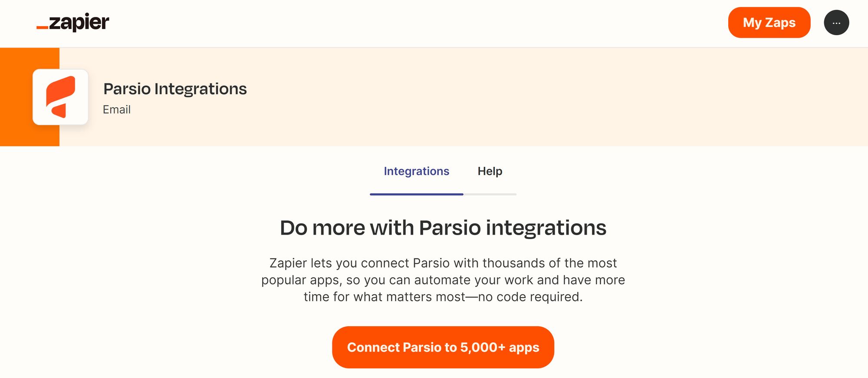Click the blue active tab underline
868x378 pixels.
coord(416,194)
